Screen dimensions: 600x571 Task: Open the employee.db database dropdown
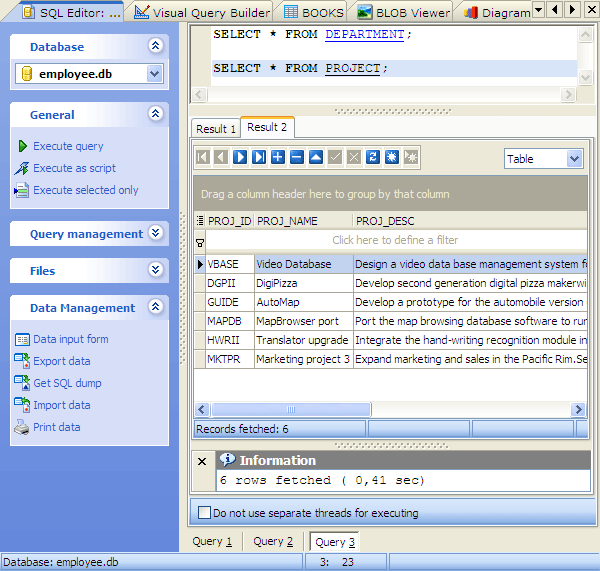[155, 73]
